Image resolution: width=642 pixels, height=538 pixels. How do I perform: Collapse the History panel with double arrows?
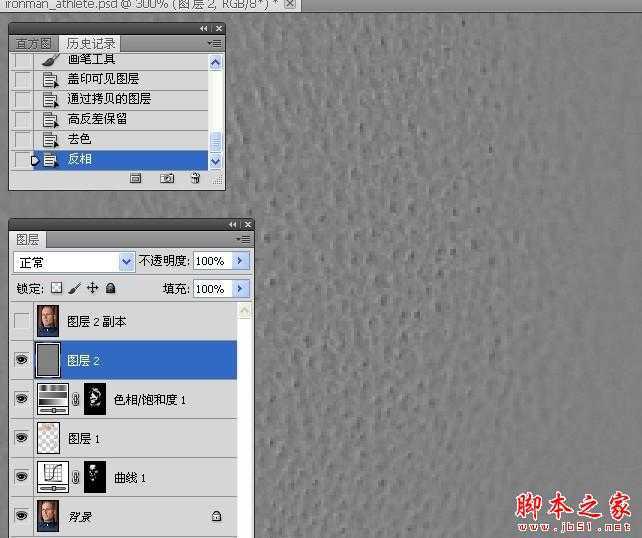pyautogui.click(x=203, y=28)
